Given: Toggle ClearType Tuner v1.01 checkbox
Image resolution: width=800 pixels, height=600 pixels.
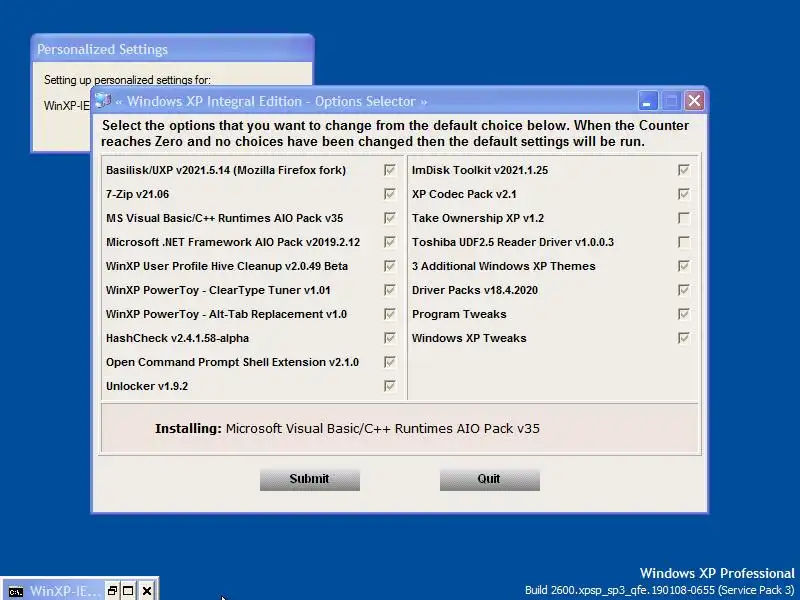Looking at the screenshot, I should click(390, 290).
